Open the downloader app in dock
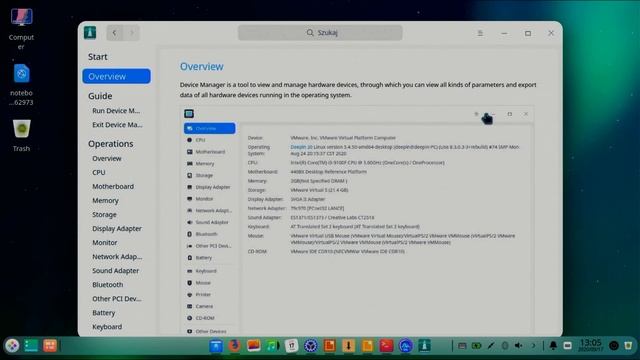640x360 pixels. [349, 346]
